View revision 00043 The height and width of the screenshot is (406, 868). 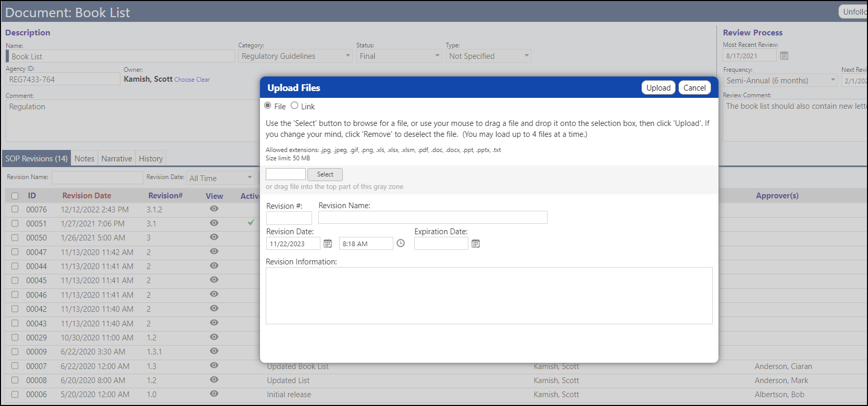pos(214,323)
